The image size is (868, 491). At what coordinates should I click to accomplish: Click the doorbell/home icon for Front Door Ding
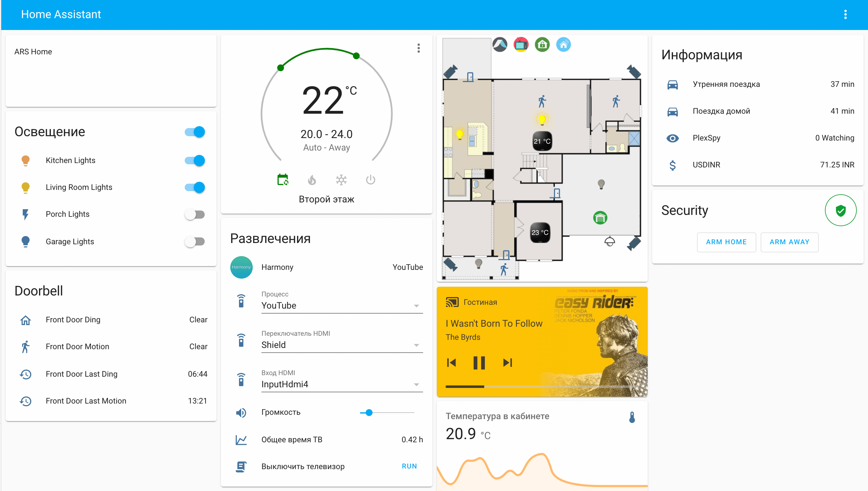pyautogui.click(x=26, y=319)
